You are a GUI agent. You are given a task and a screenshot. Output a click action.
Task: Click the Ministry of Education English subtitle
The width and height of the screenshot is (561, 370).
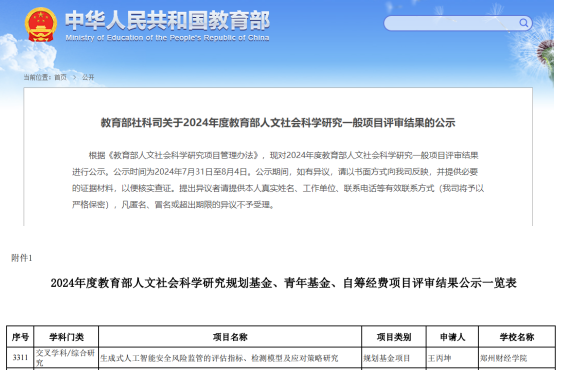(167, 38)
